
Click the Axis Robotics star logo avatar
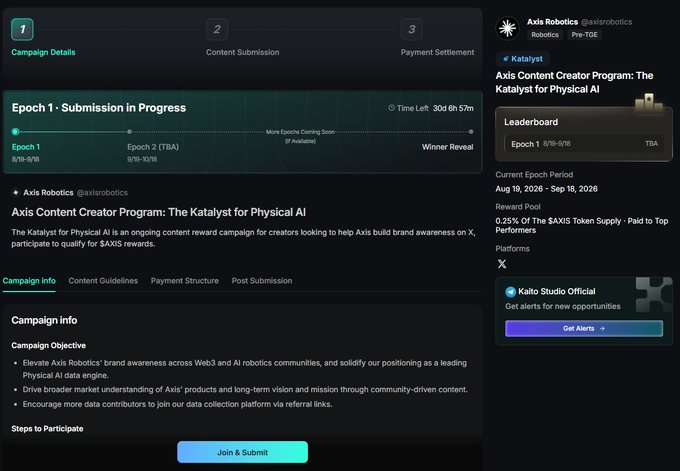(x=507, y=29)
